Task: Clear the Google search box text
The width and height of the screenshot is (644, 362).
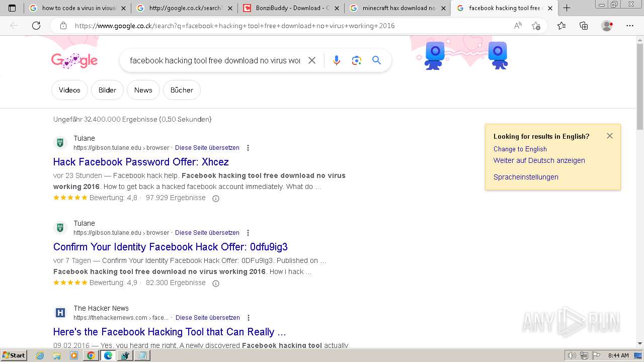Action: pos(312,60)
